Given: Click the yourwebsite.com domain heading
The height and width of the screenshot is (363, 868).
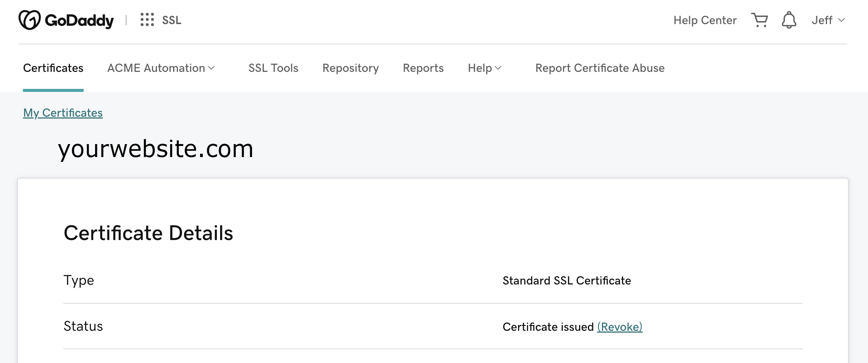Looking at the screenshot, I should pyautogui.click(x=155, y=149).
